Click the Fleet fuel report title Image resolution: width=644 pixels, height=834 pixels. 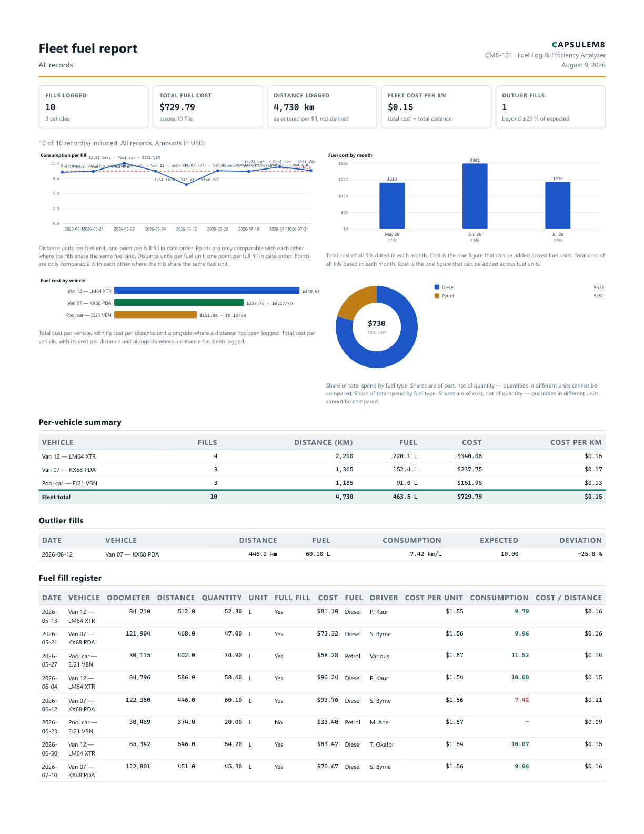point(88,48)
